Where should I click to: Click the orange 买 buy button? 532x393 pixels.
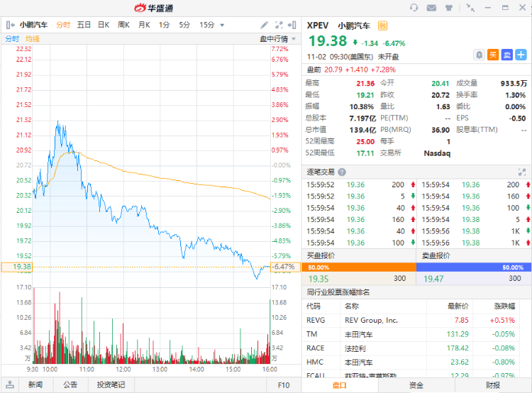[x=493, y=55]
